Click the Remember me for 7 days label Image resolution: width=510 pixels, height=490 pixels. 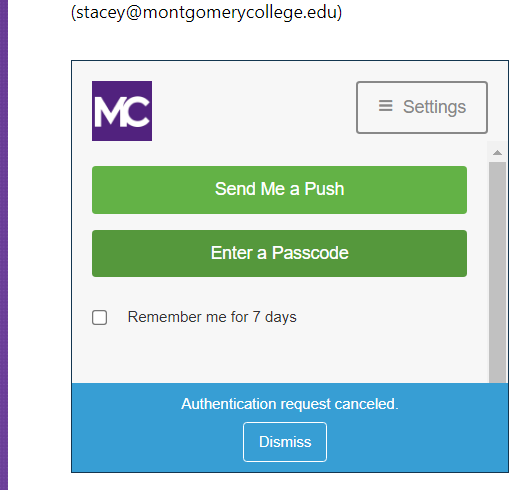point(212,317)
